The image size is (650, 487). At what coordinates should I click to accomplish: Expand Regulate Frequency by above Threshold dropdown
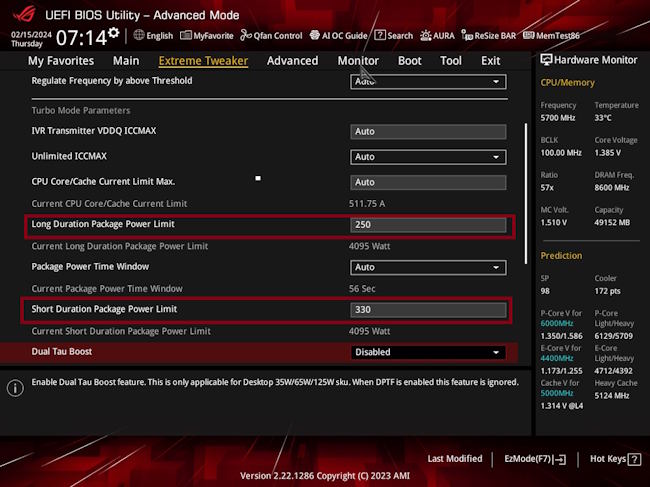428,82
